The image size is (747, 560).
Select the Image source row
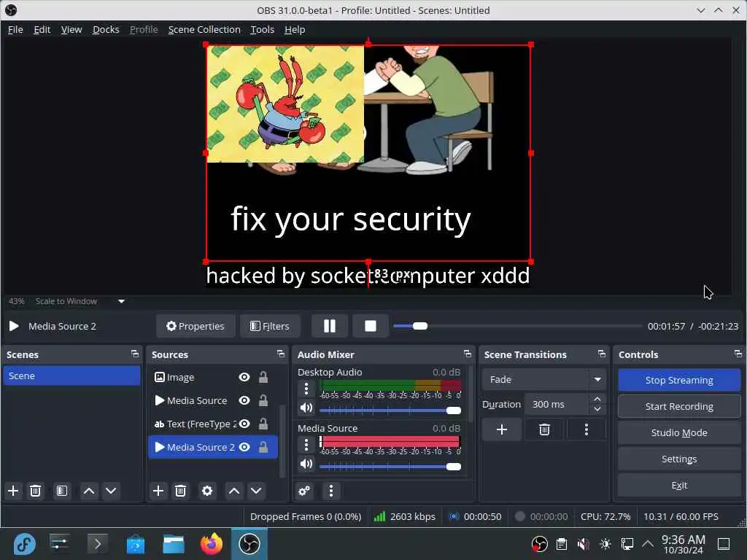pos(213,377)
